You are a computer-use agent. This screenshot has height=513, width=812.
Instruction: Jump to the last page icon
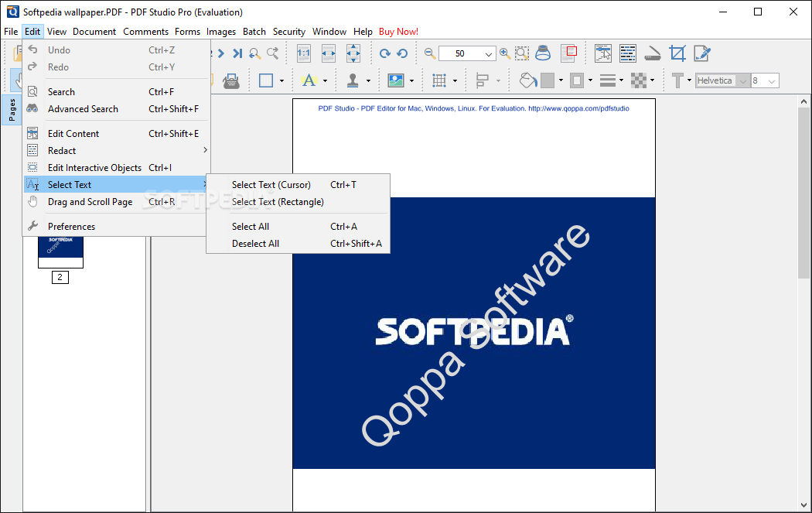pyautogui.click(x=237, y=53)
